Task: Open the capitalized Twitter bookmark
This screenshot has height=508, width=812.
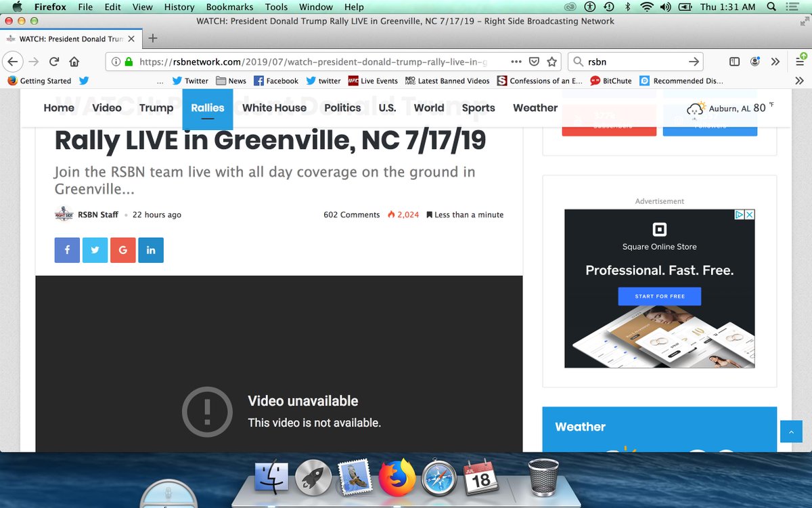Action: (x=190, y=81)
